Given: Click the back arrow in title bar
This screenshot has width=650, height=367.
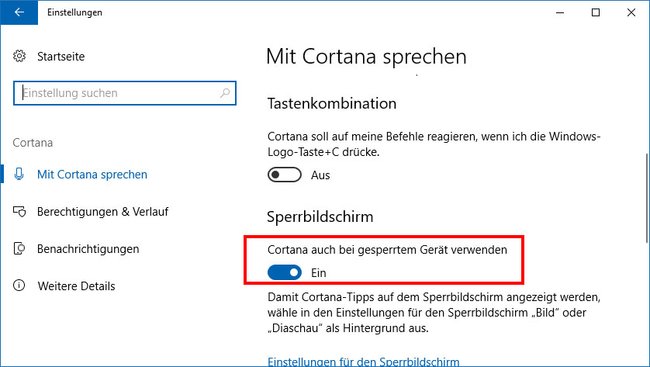Looking at the screenshot, I should pos(19,12).
